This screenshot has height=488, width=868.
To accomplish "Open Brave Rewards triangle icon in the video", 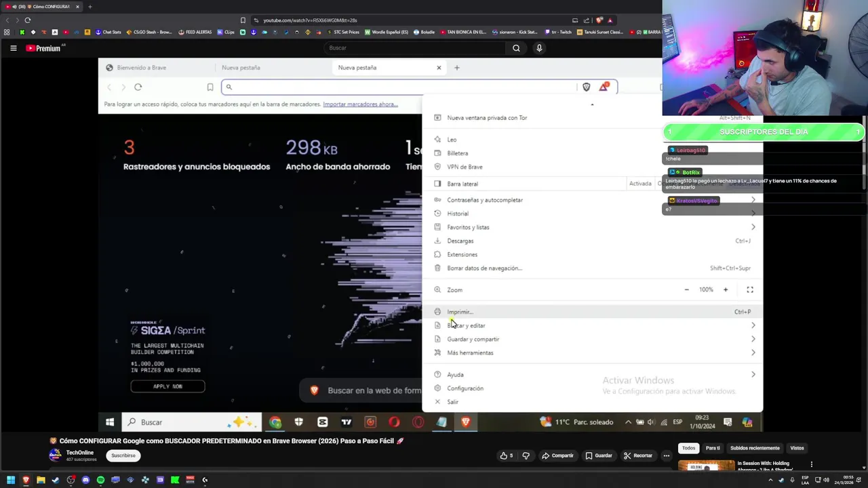I will point(604,87).
